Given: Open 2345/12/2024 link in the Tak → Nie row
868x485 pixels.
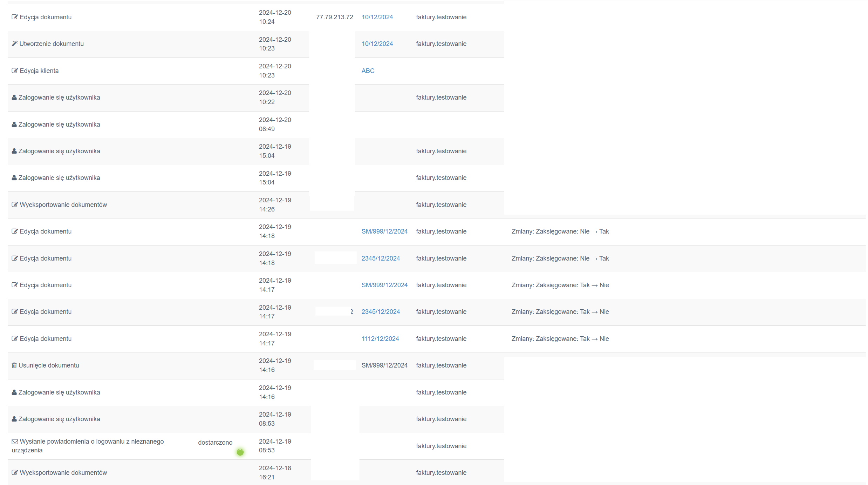Looking at the screenshot, I should coord(381,312).
